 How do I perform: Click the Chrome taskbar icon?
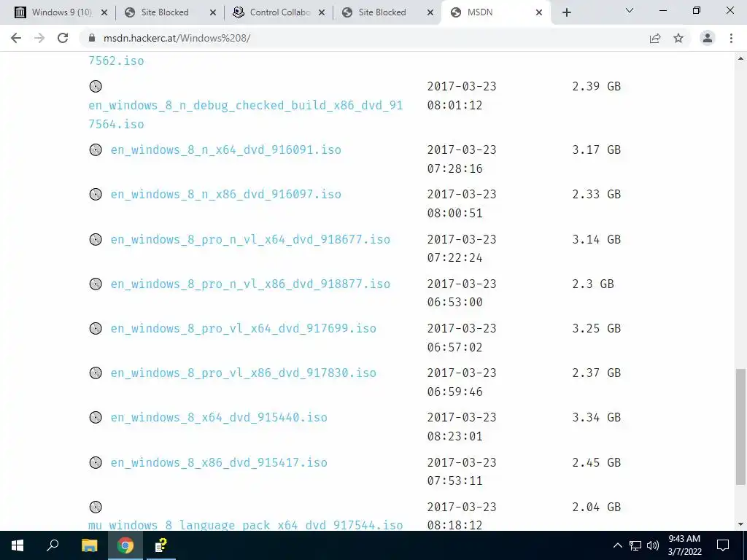[125, 545]
